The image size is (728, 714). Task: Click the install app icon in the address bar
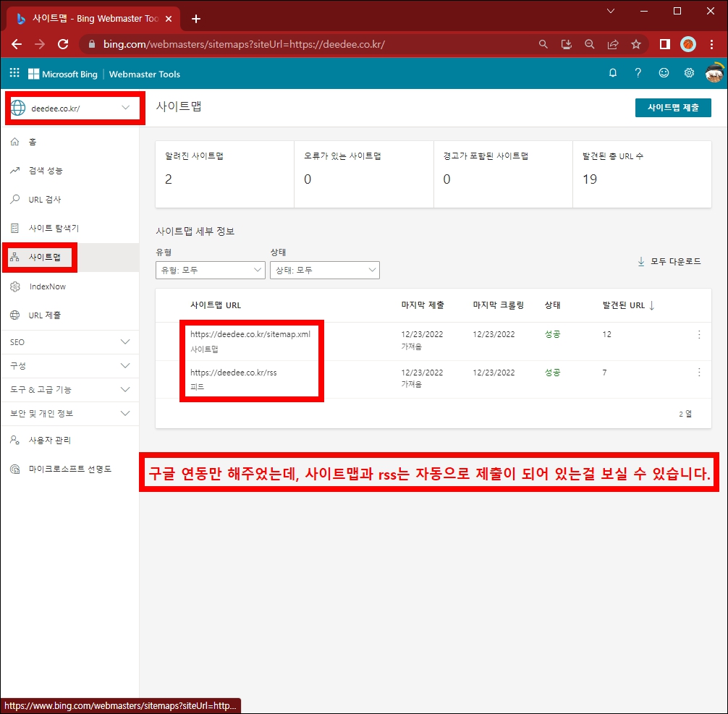tap(566, 44)
